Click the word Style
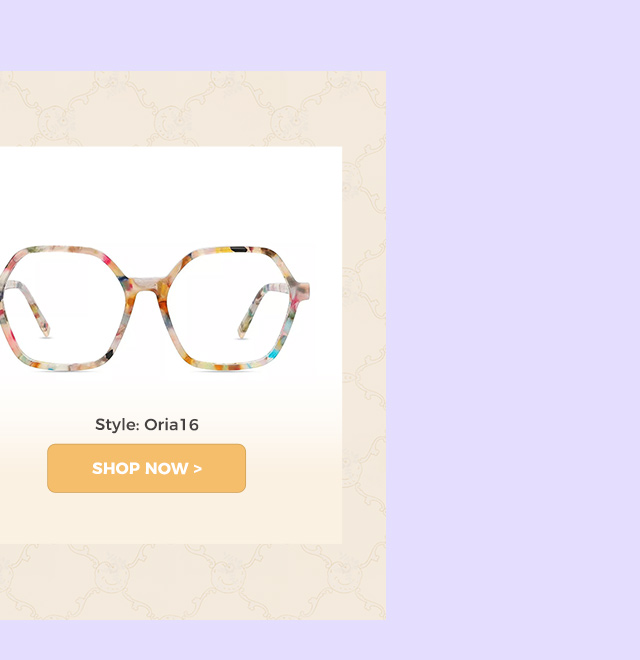This screenshot has height=660, width=640. tap(117, 425)
